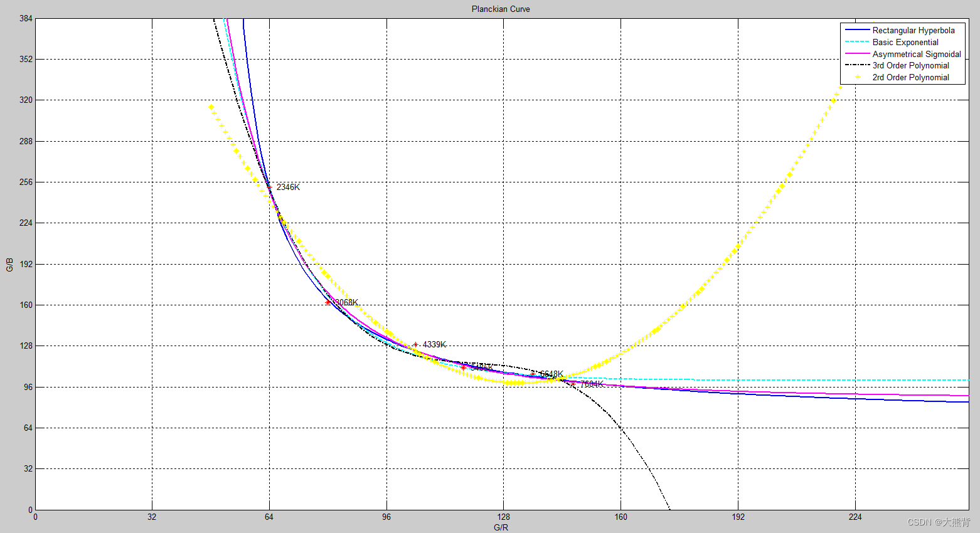Click the G/B y-axis label
The height and width of the screenshot is (533, 980).
click(x=9, y=265)
